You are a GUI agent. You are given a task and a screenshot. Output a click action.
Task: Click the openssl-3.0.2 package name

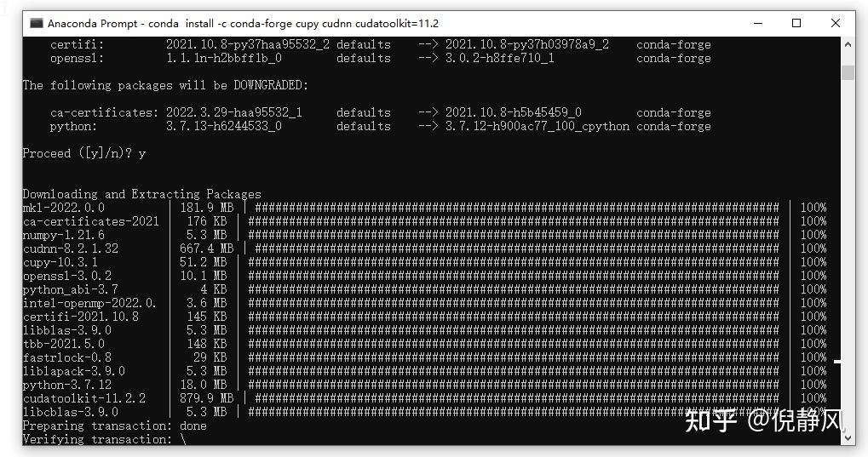coord(67,276)
